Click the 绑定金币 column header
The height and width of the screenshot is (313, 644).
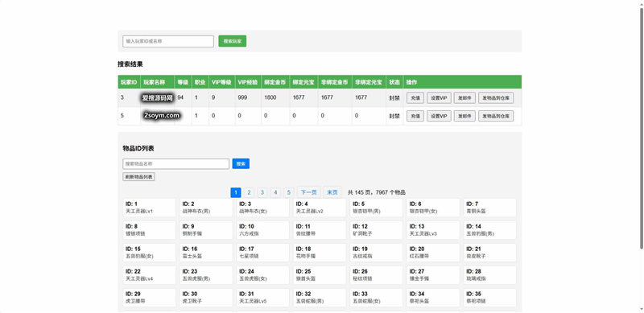[275, 82]
